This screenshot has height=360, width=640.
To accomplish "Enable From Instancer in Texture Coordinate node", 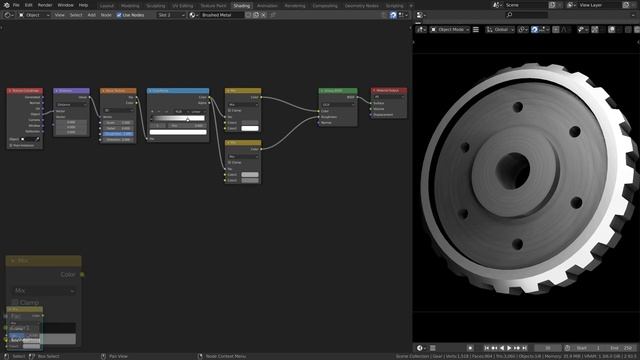I will 11,145.
